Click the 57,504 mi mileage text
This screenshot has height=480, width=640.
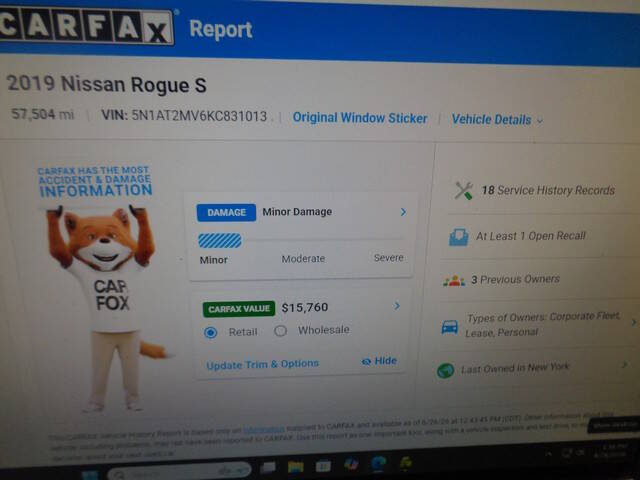click(43, 114)
